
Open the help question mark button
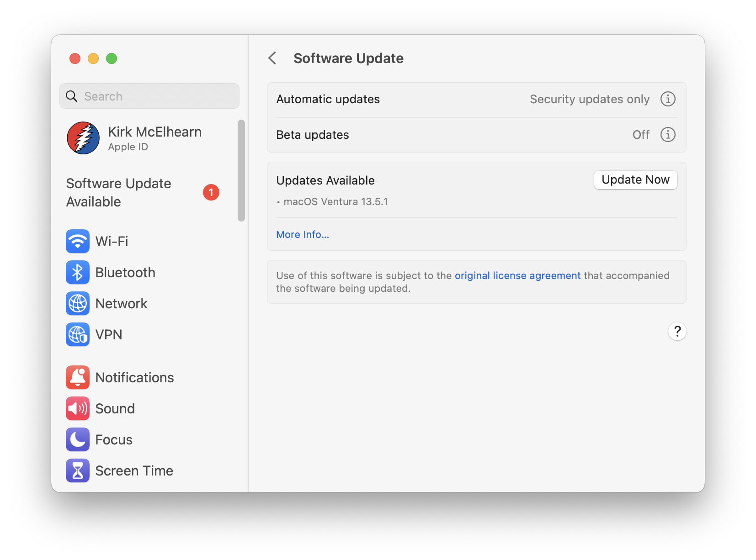677,331
